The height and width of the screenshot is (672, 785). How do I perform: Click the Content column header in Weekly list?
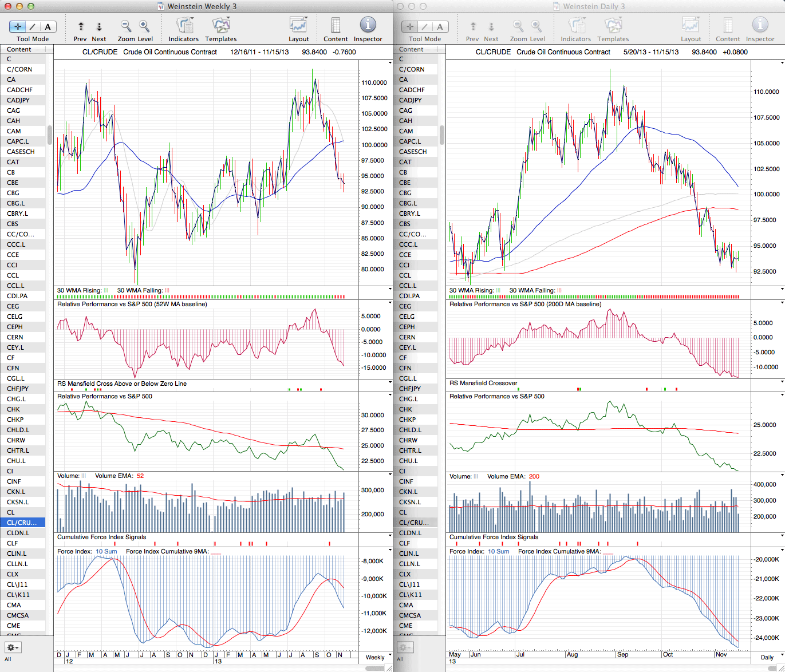tap(19, 49)
